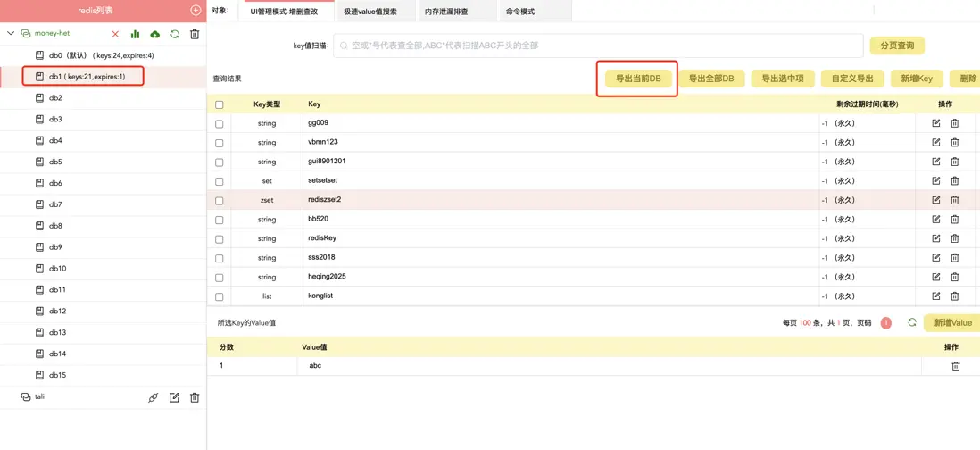The image size is (980, 450).
Task: Delete the rediszset2 key
Action: (955, 200)
